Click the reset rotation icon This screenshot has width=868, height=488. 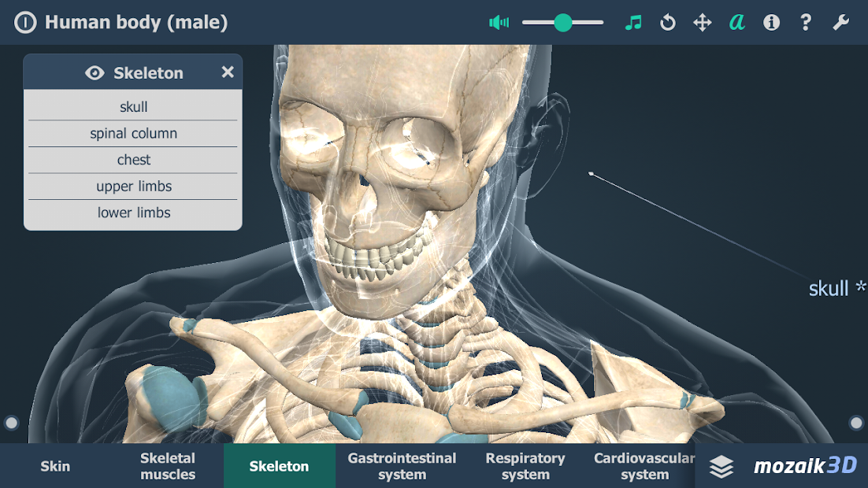(x=667, y=22)
